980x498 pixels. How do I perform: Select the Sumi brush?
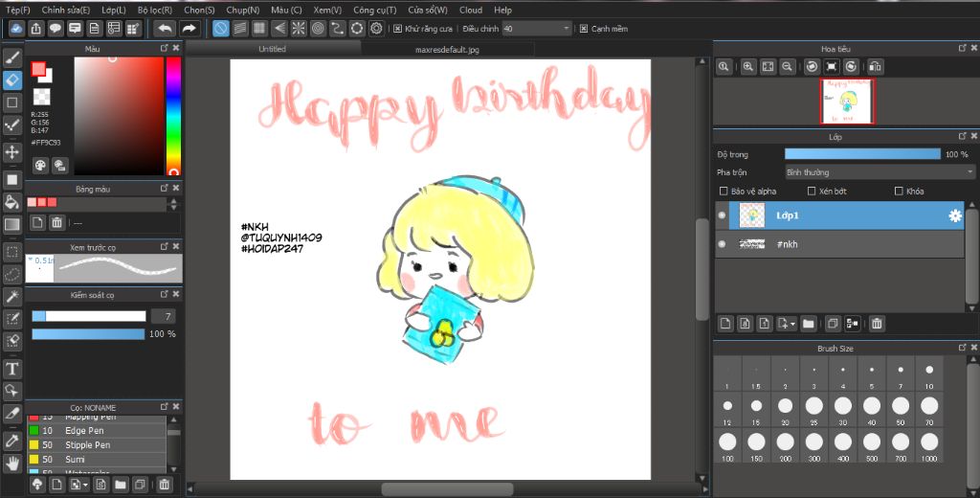pos(97,459)
